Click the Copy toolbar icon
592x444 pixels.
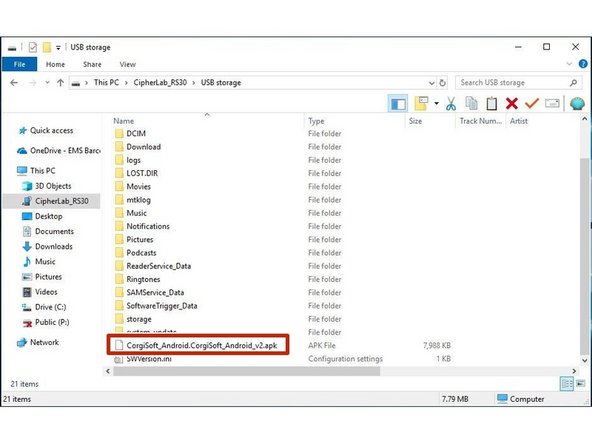pos(471,103)
